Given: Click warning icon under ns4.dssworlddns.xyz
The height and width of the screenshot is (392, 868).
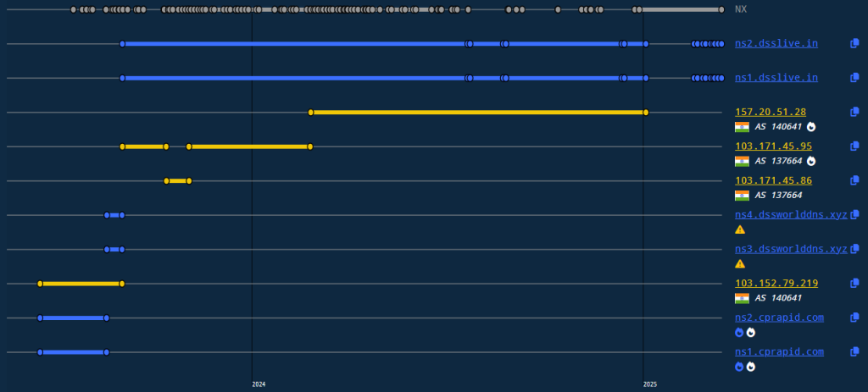Looking at the screenshot, I should point(740,229).
